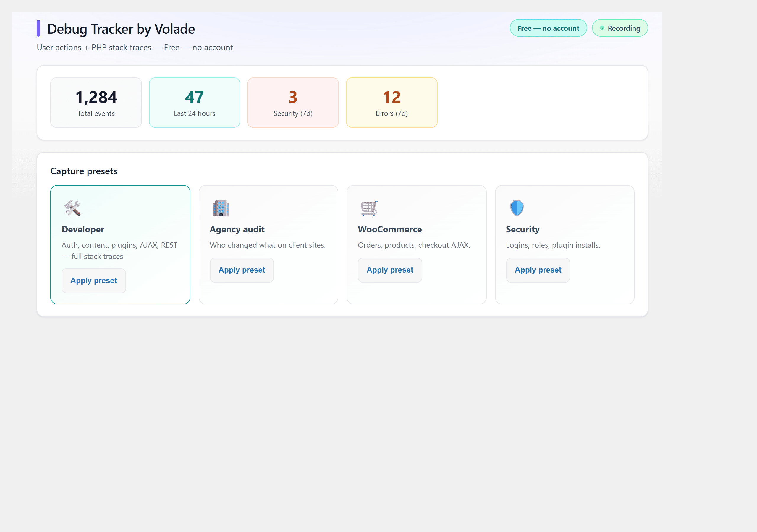
Task: Click the 'Orders, products, checkout AJAX.' description
Action: click(414, 245)
